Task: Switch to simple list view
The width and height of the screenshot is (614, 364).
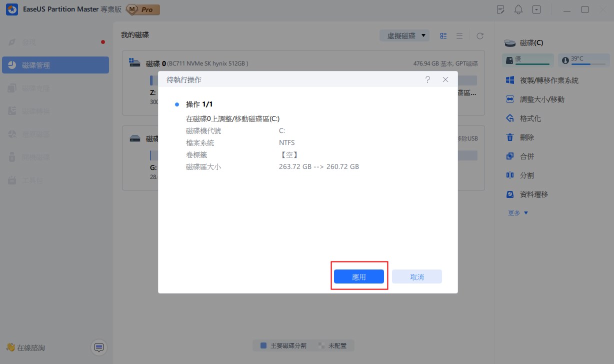Action: 459,35
